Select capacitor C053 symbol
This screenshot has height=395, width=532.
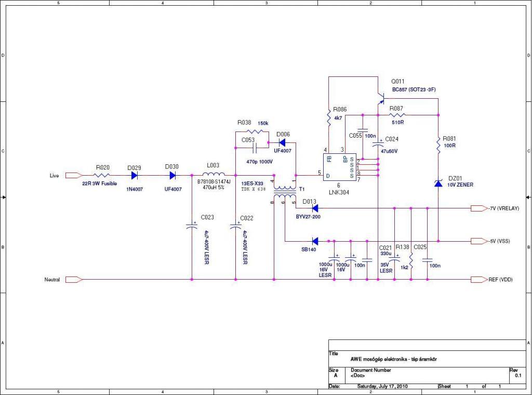[255, 148]
